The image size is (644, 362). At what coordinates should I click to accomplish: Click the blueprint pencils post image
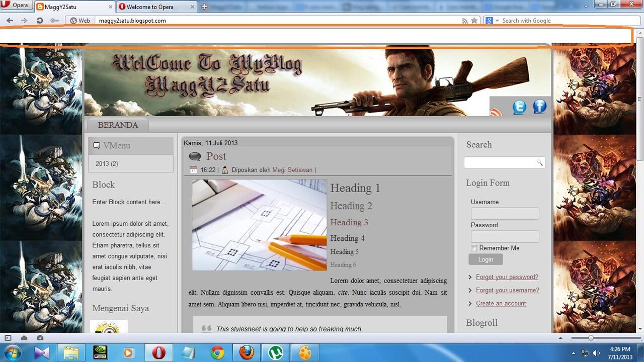pyautogui.click(x=259, y=225)
